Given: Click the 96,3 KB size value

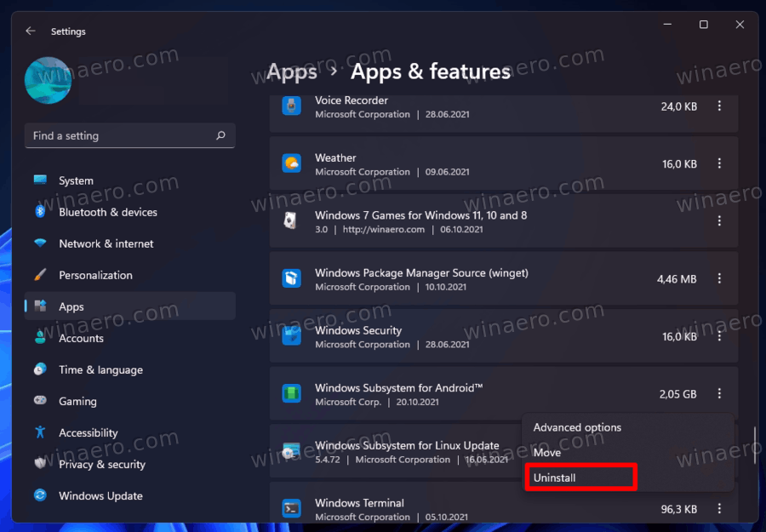Looking at the screenshot, I should 679,510.
